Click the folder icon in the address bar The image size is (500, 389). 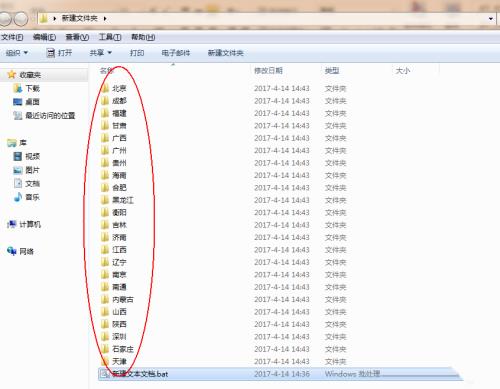click(43, 18)
